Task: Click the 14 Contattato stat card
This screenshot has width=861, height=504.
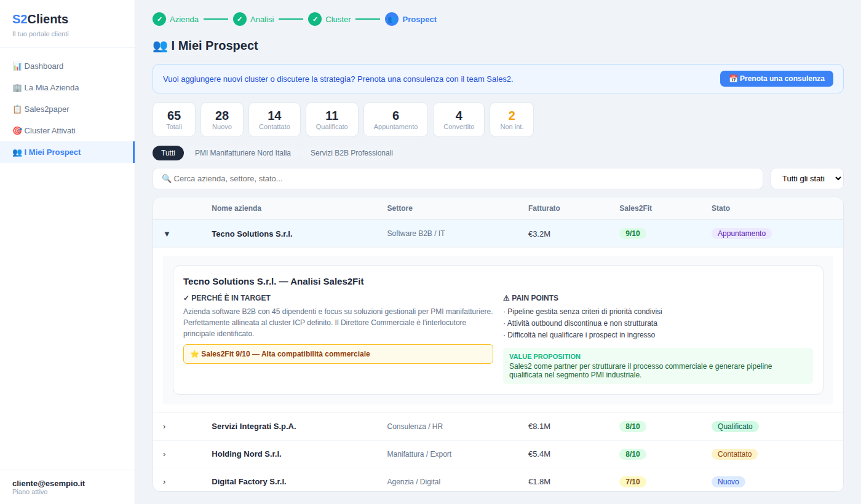Action: tap(274, 119)
